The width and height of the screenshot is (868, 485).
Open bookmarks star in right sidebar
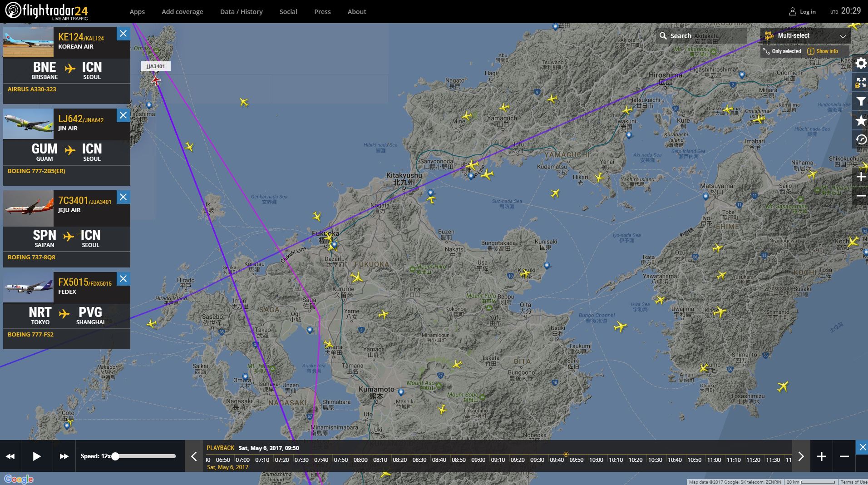pos(861,120)
